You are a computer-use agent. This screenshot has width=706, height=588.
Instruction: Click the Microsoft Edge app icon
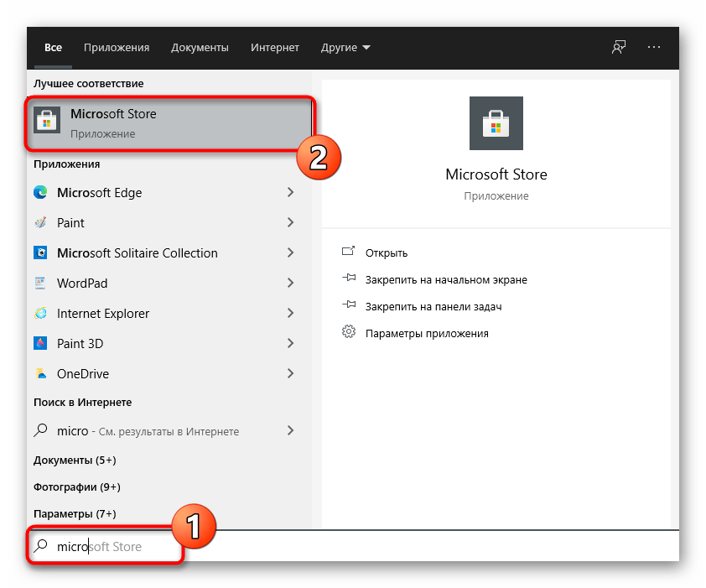(40, 193)
